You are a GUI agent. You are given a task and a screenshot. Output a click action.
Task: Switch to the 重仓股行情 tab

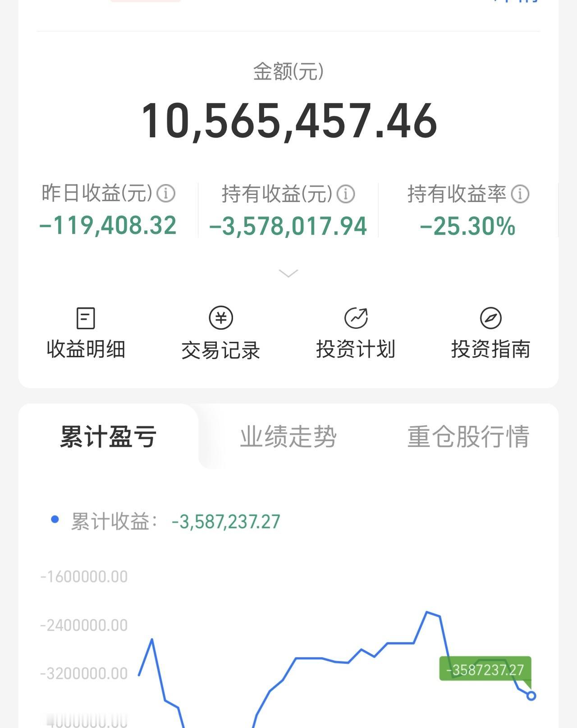[x=468, y=437]
